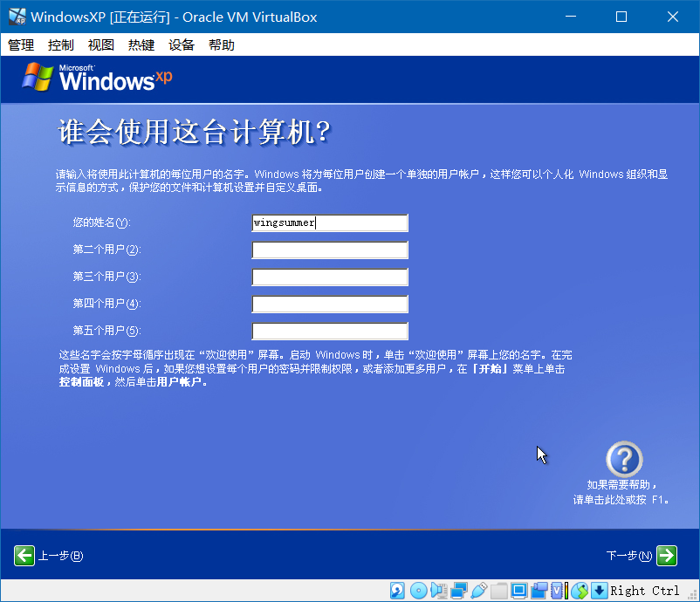Click the Windows XP logo

[98, 77]
